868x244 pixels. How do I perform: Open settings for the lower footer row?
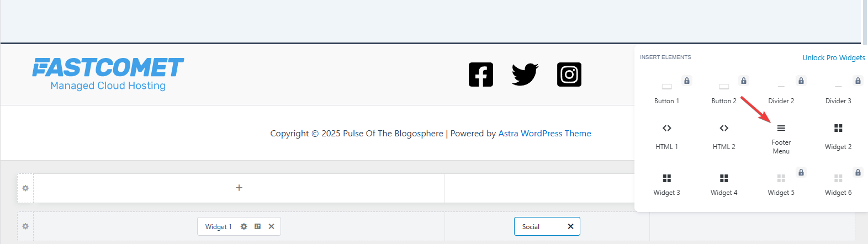click(x=25, y=226)
